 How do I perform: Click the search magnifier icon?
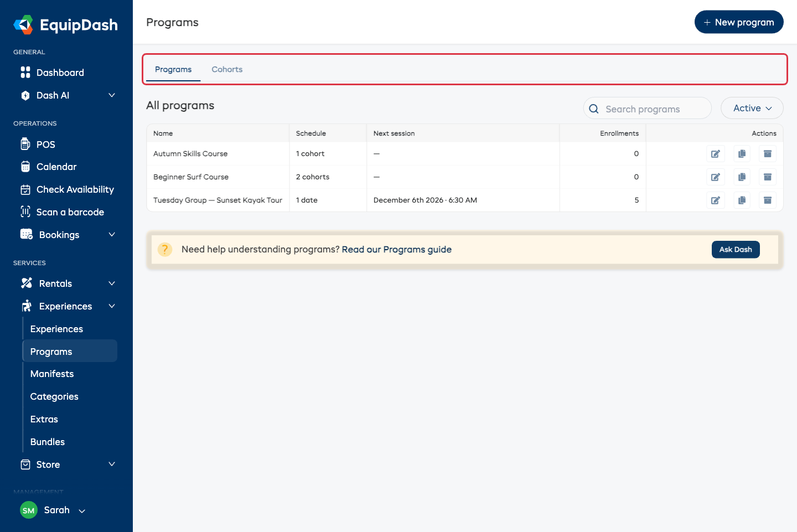pyautogui.click(x=594, y=109)
